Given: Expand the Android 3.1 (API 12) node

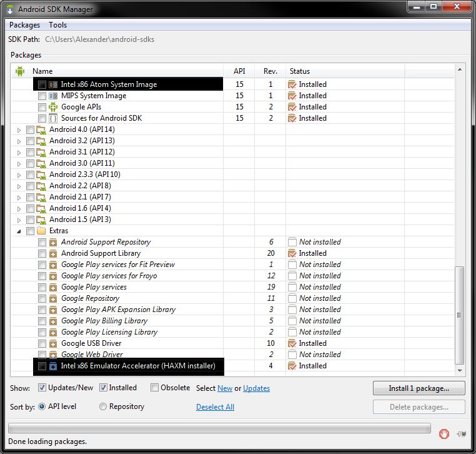Looking at the screenshot, I should (19, 153).
